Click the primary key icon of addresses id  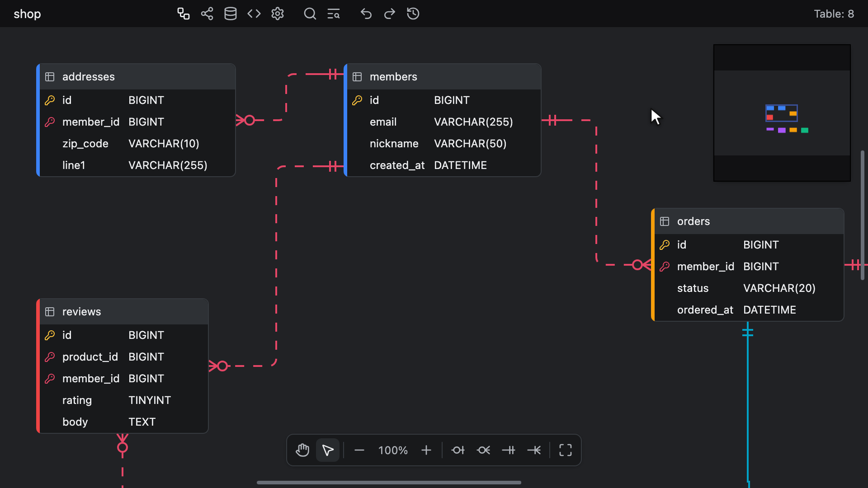50,100
